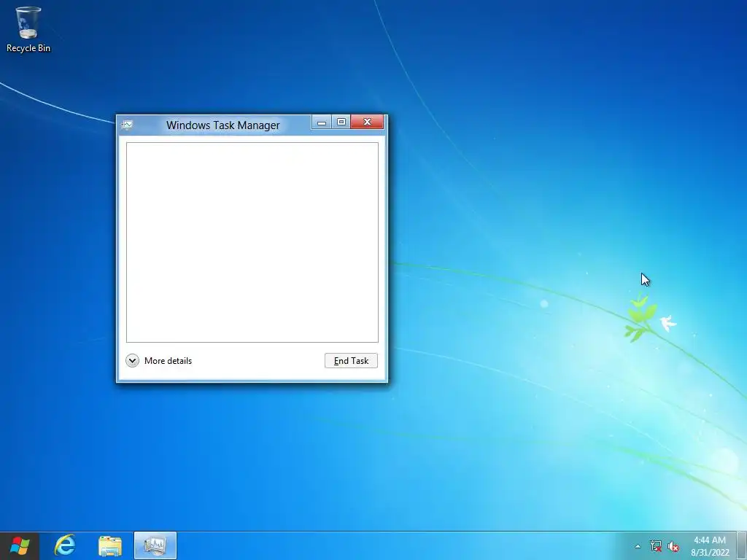This screenshot has width=747, height=560.
Task: Click inside the empty task list area
Action: [x=252, y=242]
